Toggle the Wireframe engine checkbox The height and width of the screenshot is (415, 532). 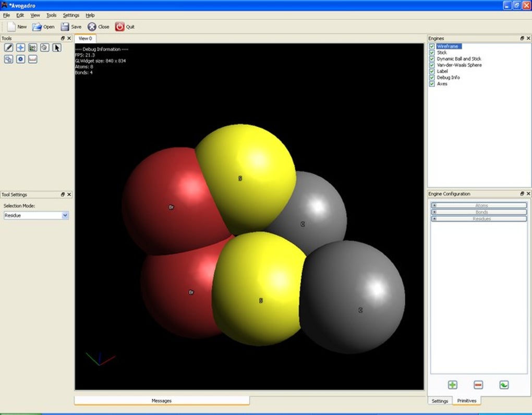pyautogui.click(x=432, y=46)
